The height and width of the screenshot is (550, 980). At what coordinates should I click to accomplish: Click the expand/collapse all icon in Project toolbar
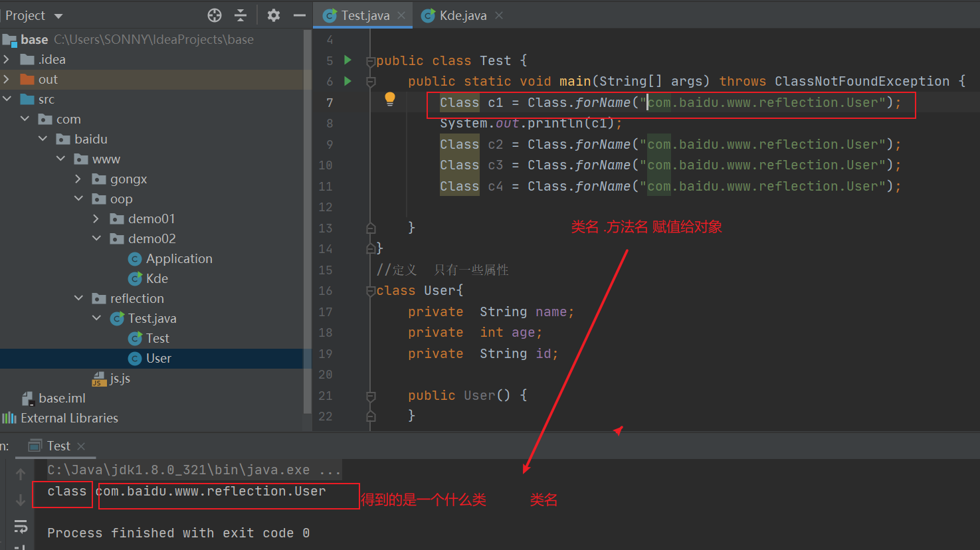point(241,15)
